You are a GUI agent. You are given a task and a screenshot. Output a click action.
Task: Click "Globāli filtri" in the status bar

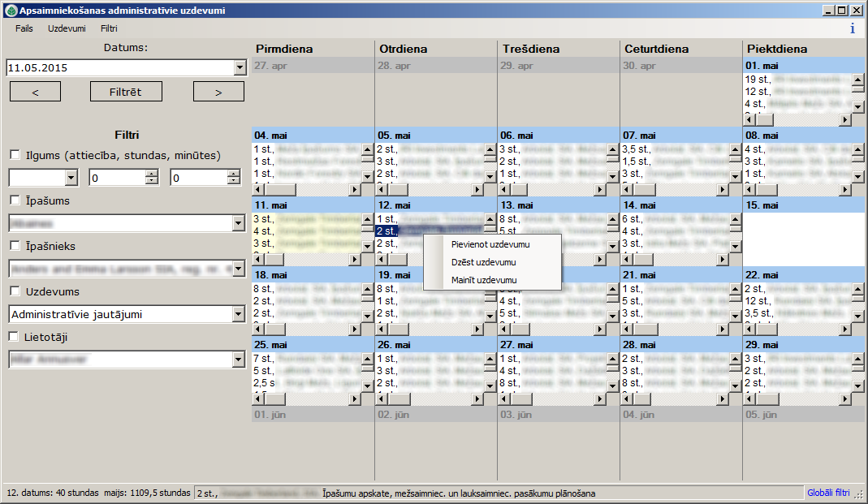pyautogui.click(x=829, y=493)
